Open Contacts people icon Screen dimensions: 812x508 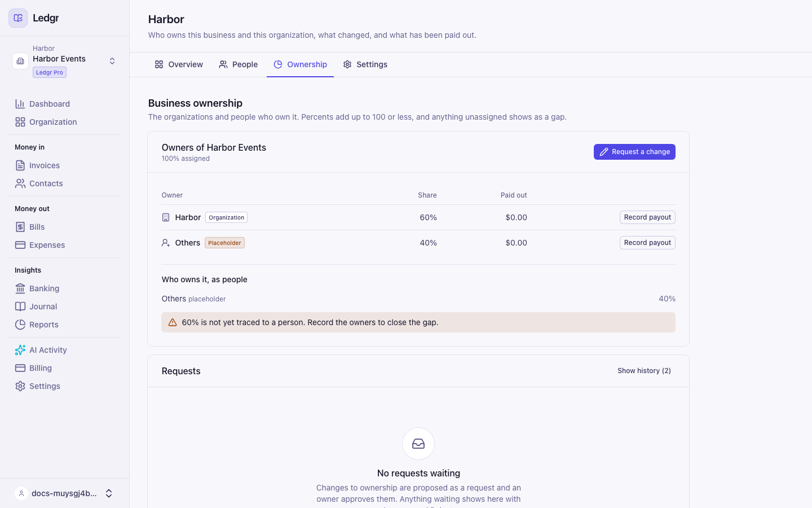(x=20, y=183)
